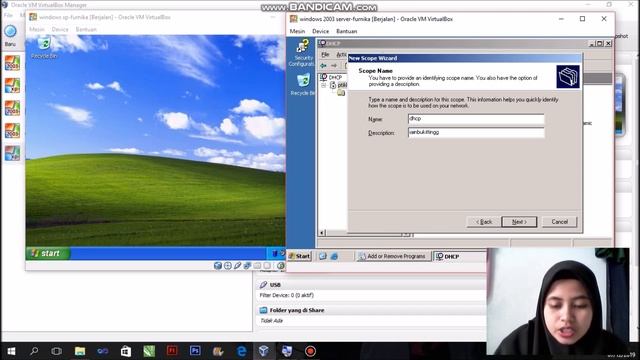Click the DHCP tree scrollbar left arrow

[322, 233]
